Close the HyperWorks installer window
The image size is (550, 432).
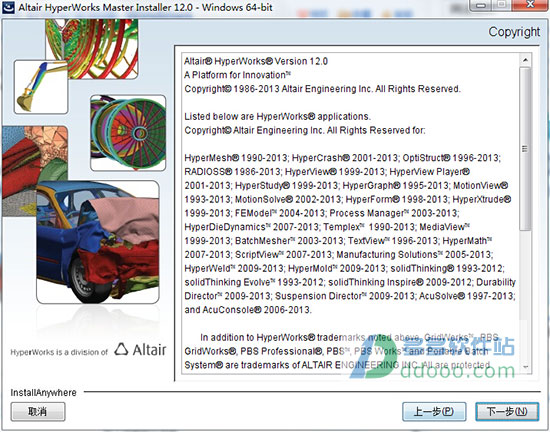(530, 5)
